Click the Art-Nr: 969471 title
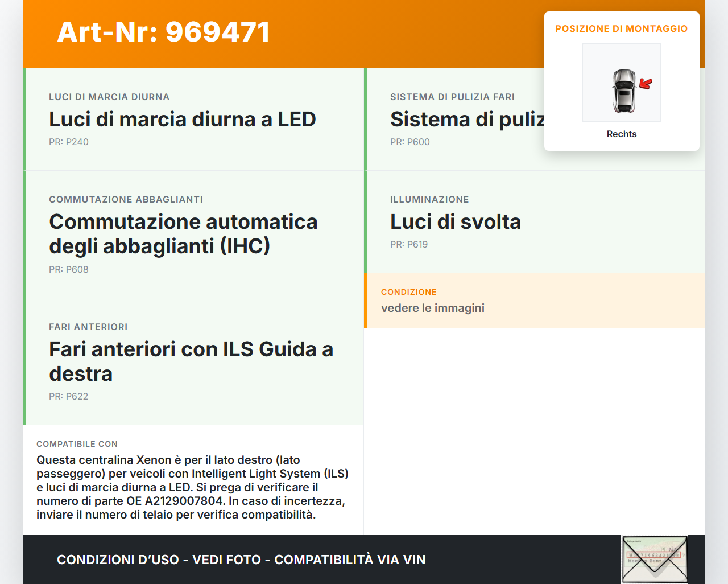728x584 pixels. (x=163, y=32)
